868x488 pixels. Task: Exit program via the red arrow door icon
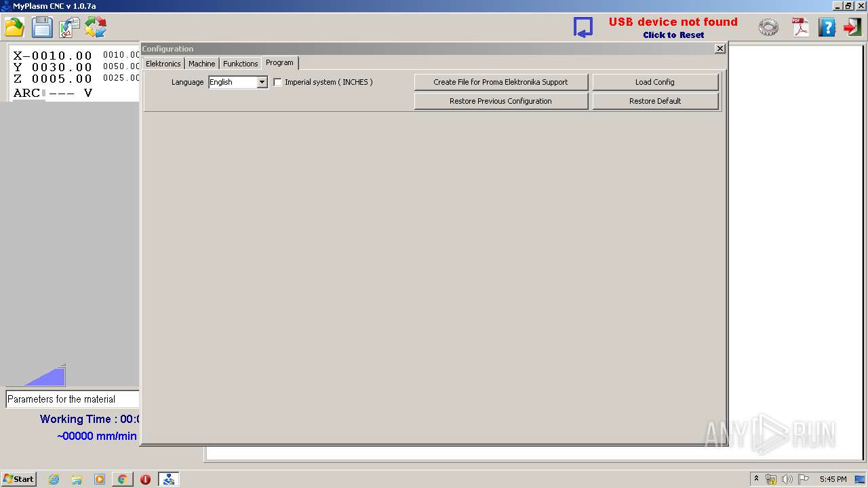click(852, 27)
